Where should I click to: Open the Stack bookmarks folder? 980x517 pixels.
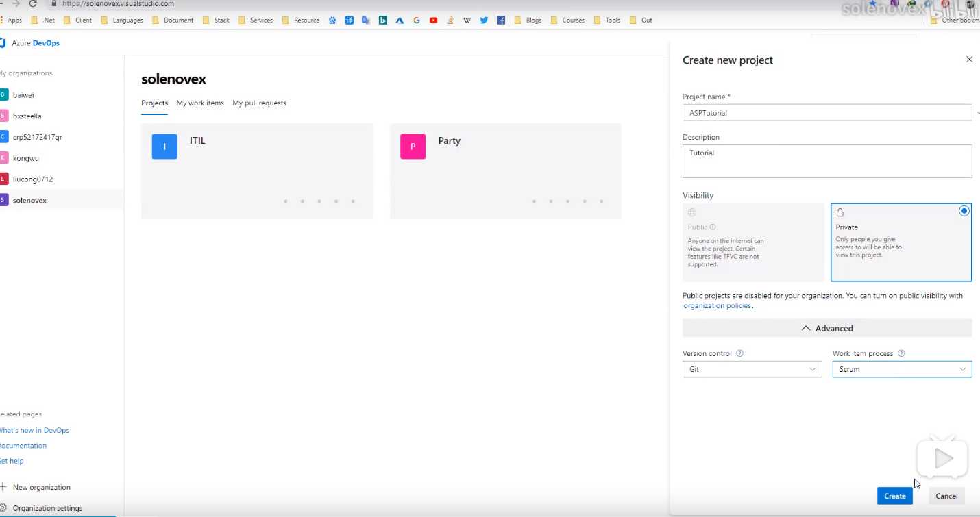[x=216, y=21]
